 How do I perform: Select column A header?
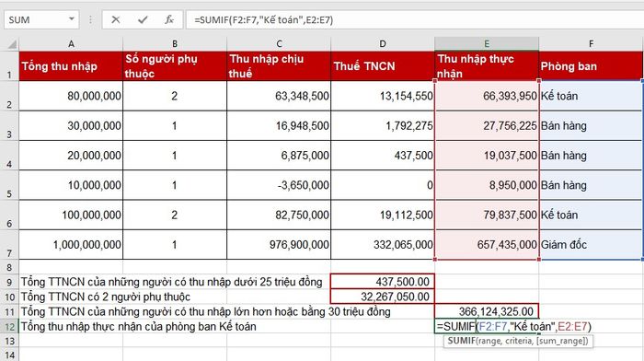[71, 43]
